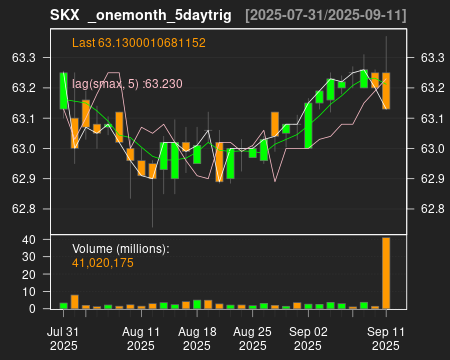Click the 41,020,175 volume value

click(x=103, y=263)
